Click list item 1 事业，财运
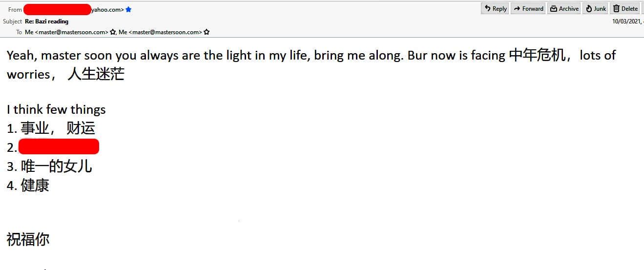Screen dimensions: 644x270 click(x=51, y=128)
